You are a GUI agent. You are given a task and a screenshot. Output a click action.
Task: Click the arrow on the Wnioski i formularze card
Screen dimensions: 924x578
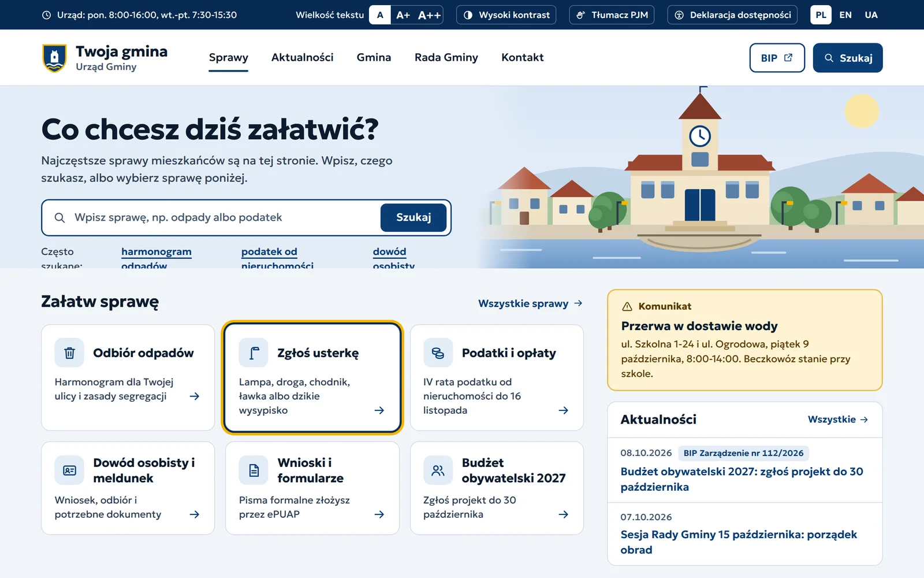point(379,514)
